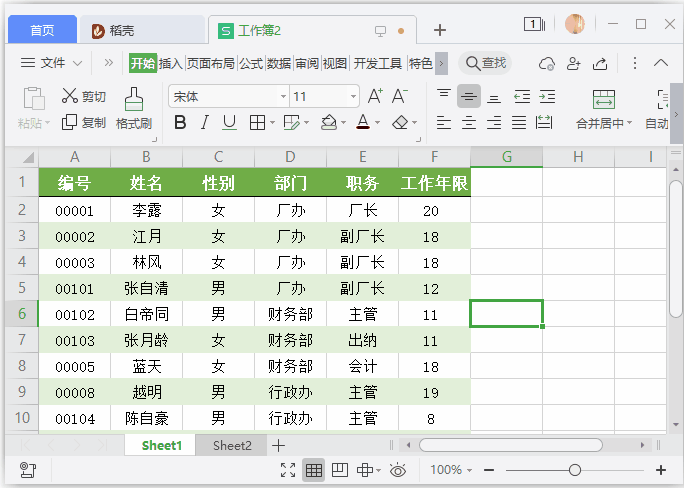The width and height of the screenshot is (684, 488).
Task: Click the Format Painter brush icon
Action: tap(133, 99)
